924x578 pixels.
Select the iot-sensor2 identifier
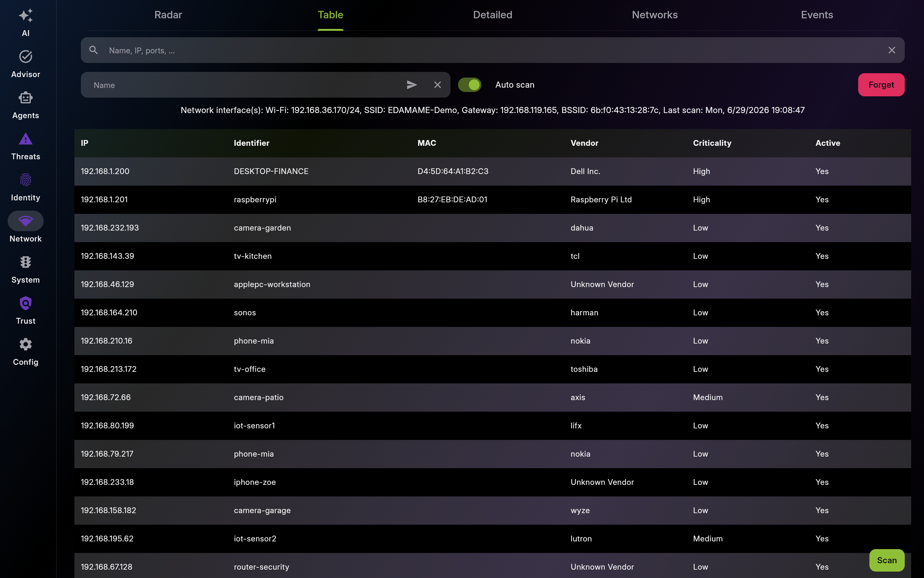pos(255,539)
